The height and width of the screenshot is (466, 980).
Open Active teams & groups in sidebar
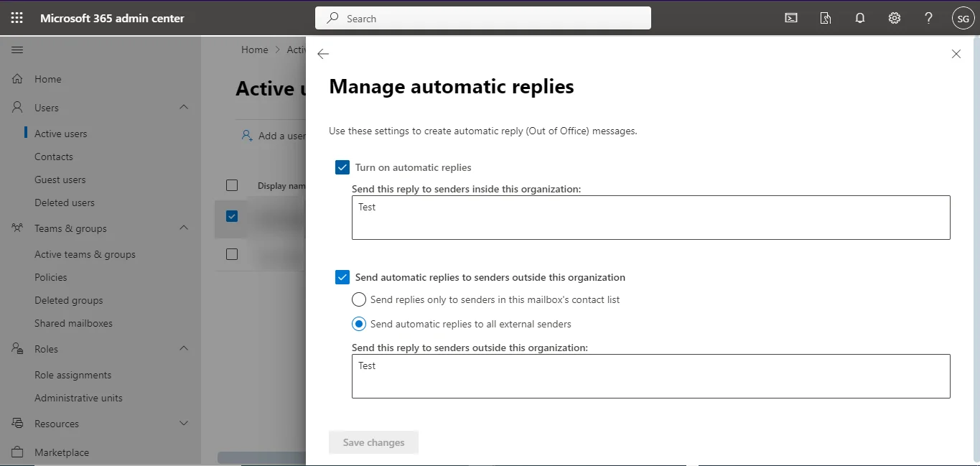coord(85,254)
